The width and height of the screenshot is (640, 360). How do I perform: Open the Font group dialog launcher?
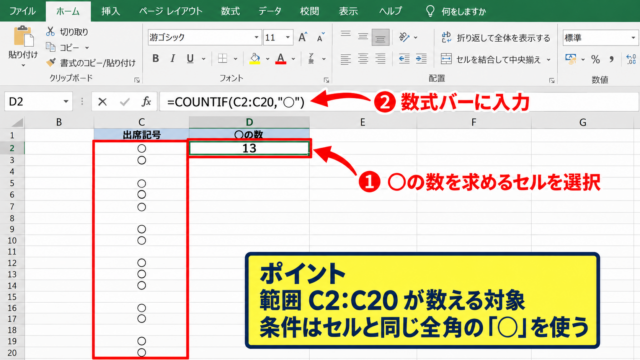[326, 80]
